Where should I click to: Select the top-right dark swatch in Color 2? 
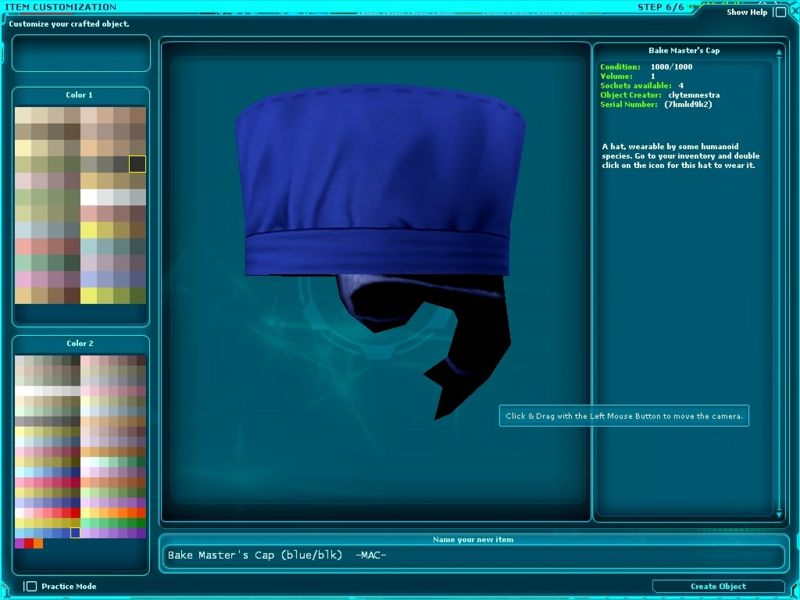141,360
